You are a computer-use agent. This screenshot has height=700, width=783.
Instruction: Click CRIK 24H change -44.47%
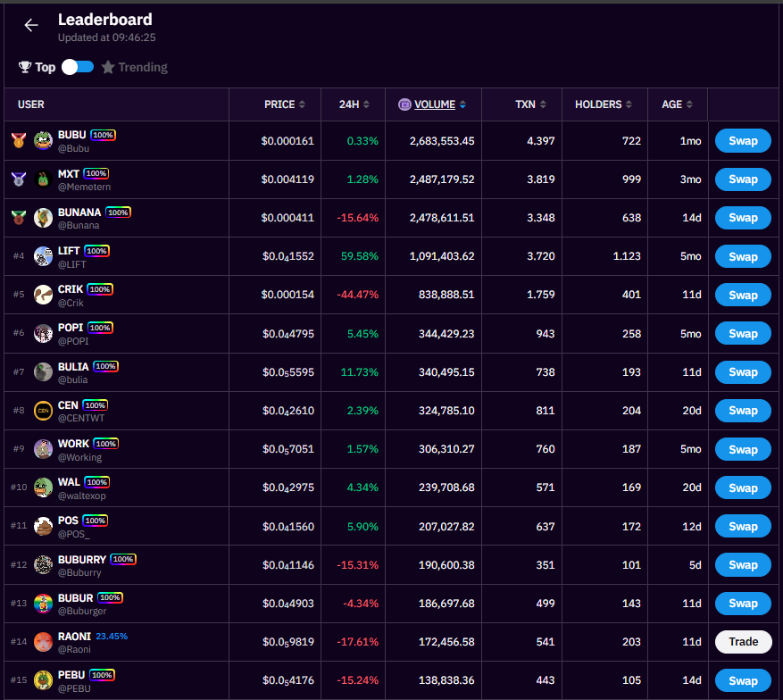coord(357,295)
